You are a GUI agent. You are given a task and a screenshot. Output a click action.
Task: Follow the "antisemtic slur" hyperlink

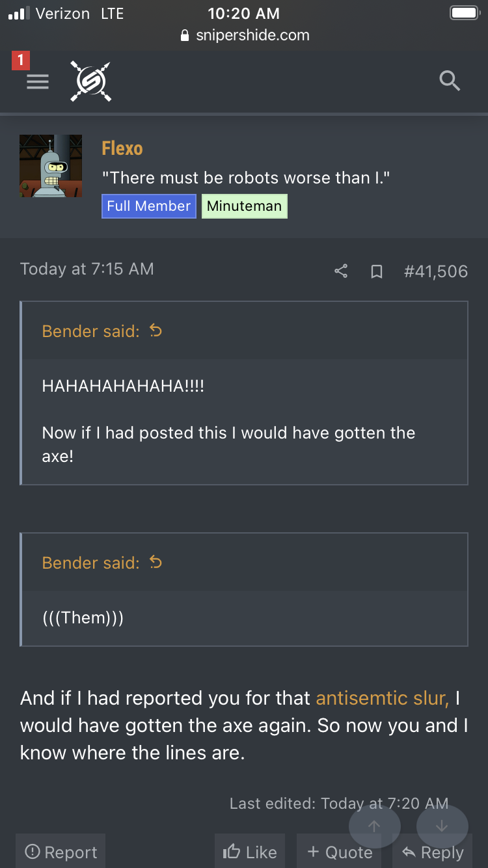[382, 698]
